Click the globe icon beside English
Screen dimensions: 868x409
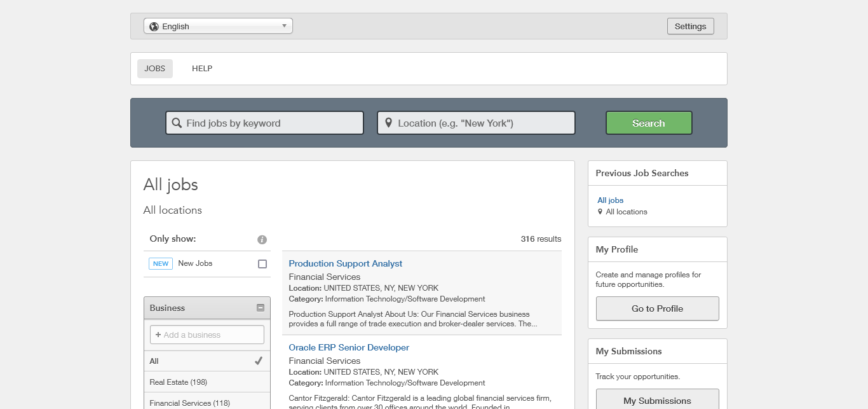coord(154,27)
